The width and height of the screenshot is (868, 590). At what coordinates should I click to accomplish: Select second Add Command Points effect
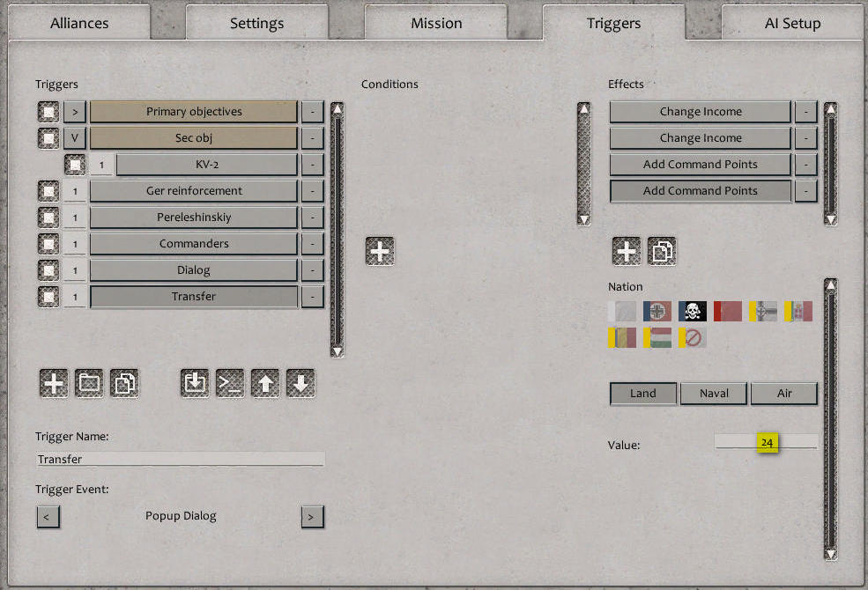tap(701, 191)
